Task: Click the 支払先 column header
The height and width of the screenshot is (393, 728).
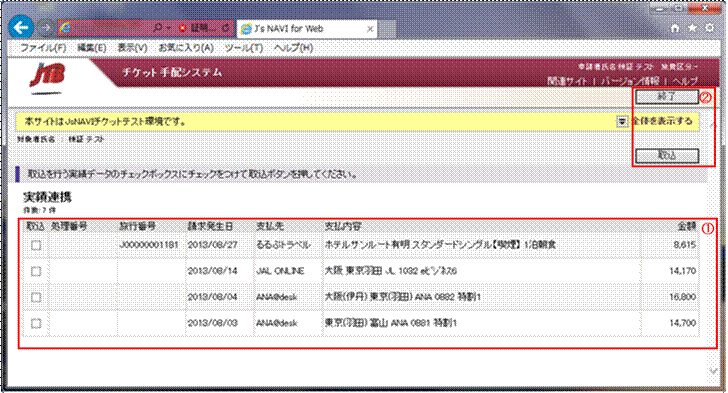Action: click(x=270, y=226)
